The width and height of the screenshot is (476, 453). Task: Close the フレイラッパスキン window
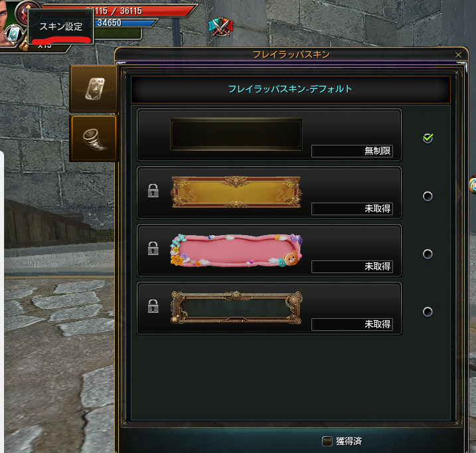[x=458, y=54]
